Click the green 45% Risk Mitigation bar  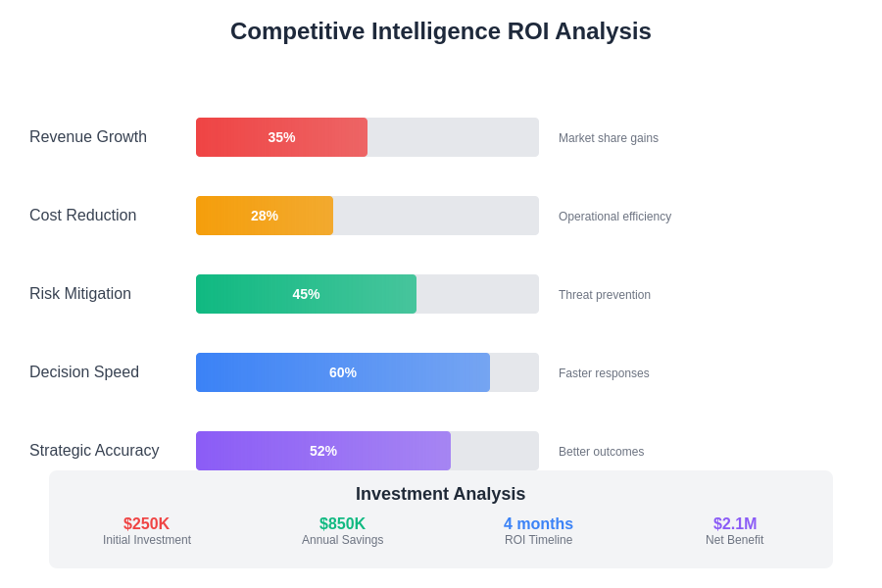click(306, 294)
